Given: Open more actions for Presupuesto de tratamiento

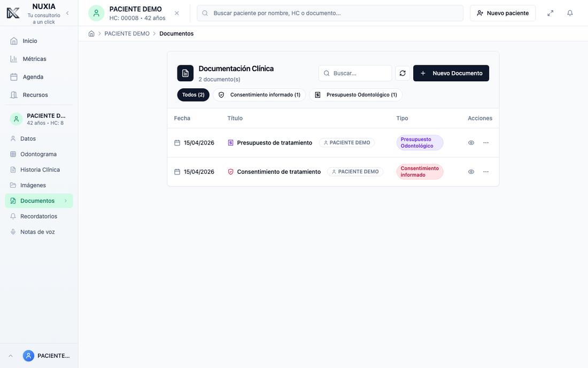Looking at the screenshot, I should (x=486, y=143).
